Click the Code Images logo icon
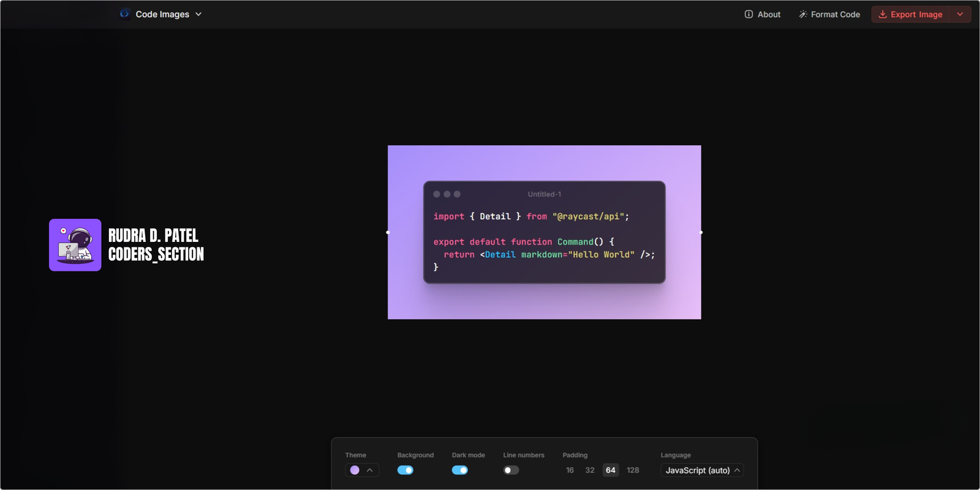 coord(125,14)
